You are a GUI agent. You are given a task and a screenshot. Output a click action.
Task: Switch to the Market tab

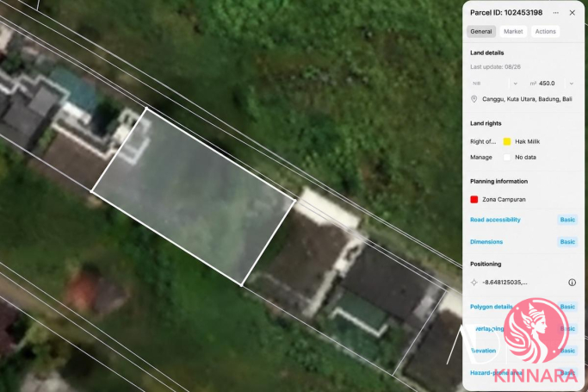coord(513,32)
